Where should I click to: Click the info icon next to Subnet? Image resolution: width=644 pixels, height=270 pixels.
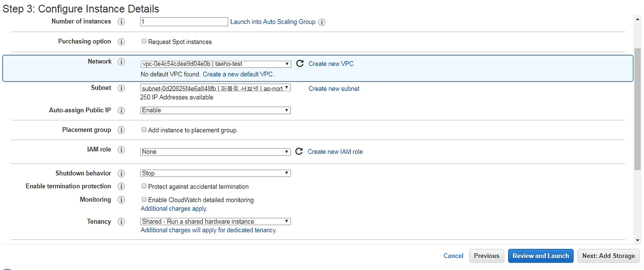click(121, 88)
